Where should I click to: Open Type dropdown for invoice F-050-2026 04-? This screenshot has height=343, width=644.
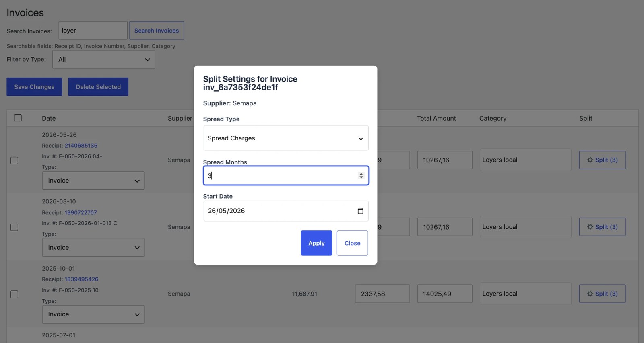pyautogui.click(x=93, y=181)
